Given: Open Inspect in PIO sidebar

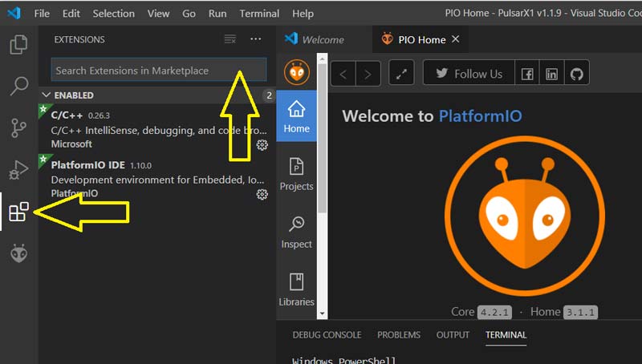Looking at the screenshot, I should point(296,232).
